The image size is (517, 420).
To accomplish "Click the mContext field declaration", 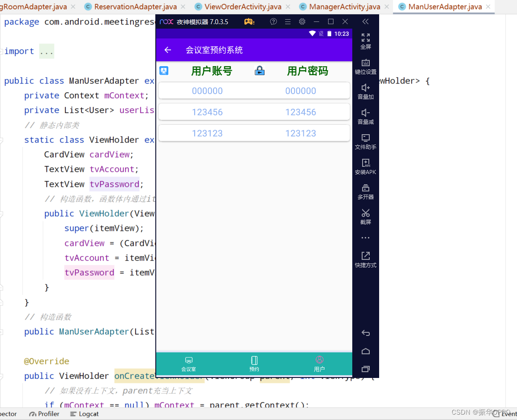I will pos(124,96).
